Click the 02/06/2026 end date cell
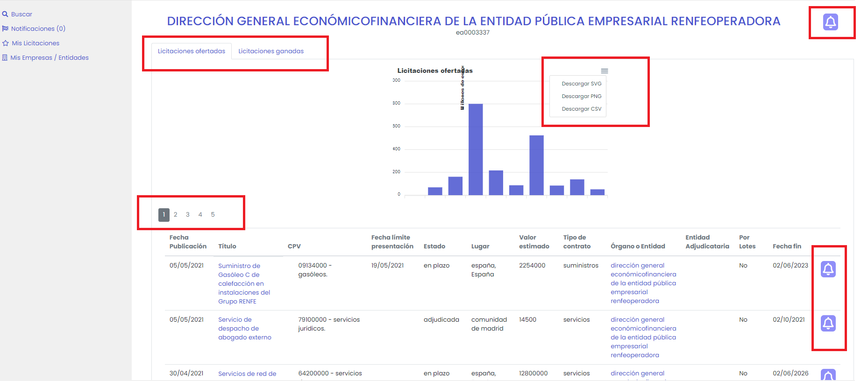The height and width of the screenshot is (381, 868). coord(790,373)
